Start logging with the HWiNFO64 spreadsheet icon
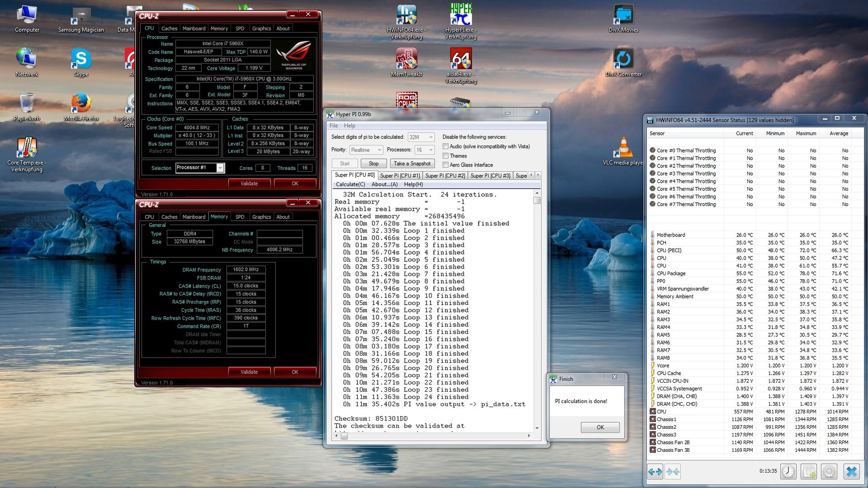This screenshot has width=868, height=488. (x=809, y=471)
